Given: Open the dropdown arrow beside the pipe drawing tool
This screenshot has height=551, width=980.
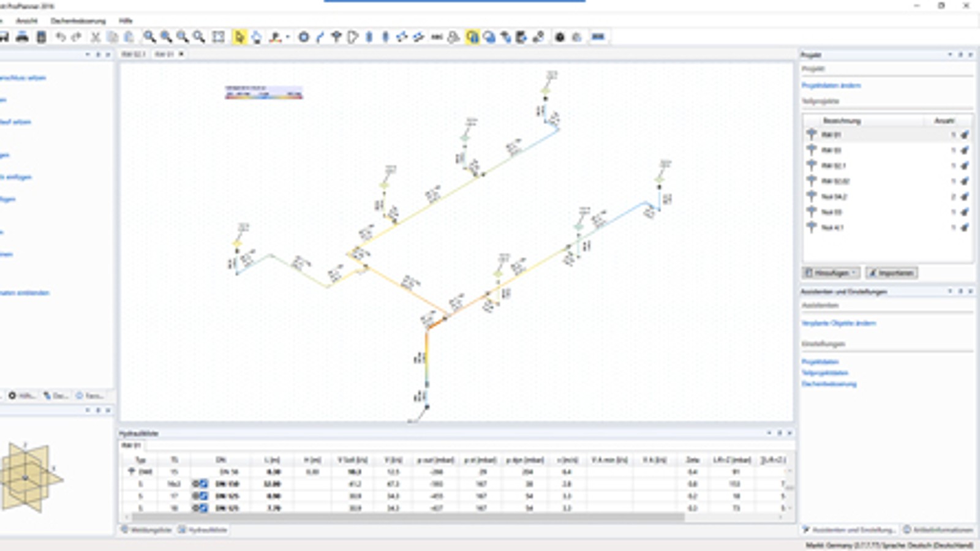Looking at the screenshot, I should [x=289, y=37].
